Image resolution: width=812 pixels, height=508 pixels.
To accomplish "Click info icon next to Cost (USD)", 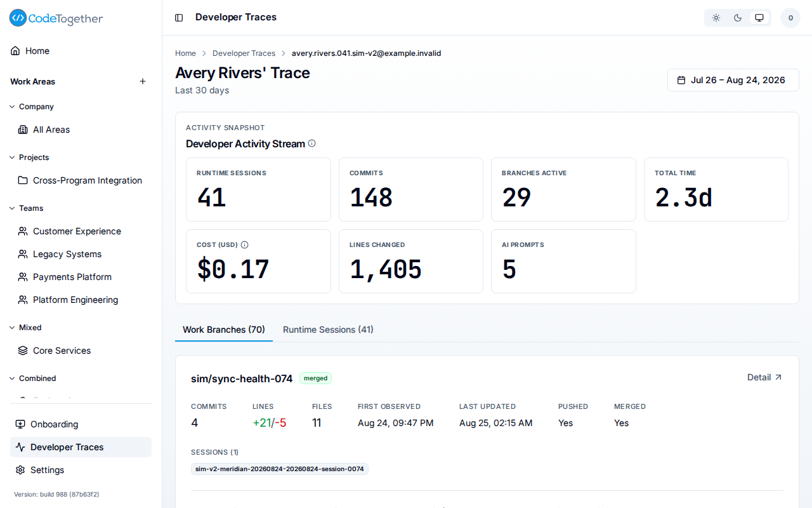I will (245, 244).
